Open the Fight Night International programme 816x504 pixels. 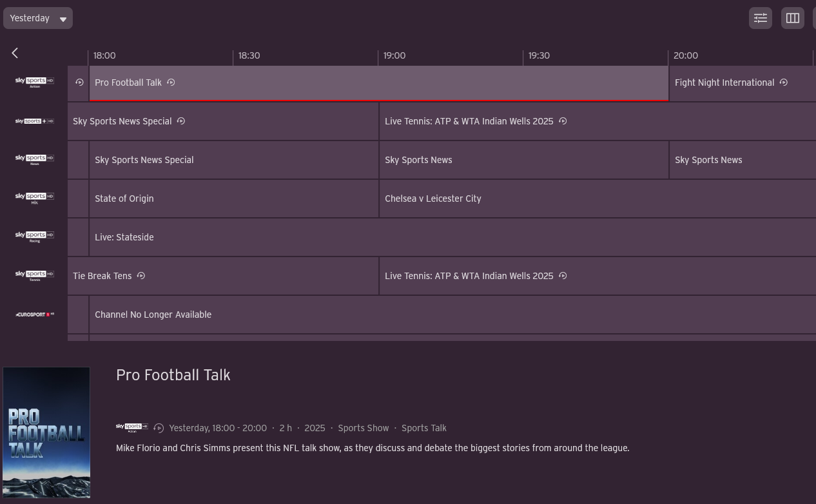(724, 82)
